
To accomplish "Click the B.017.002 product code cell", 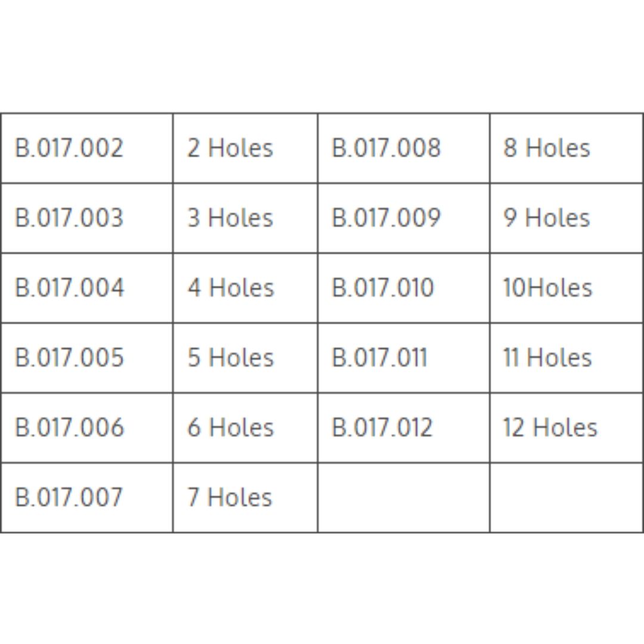I will click(x=69, y=148).
